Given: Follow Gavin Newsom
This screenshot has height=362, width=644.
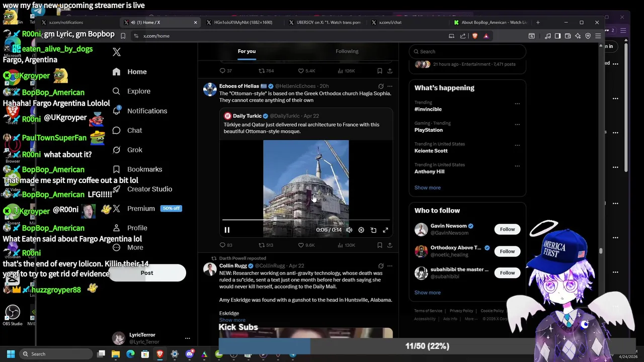Looking at the screenshot, I should click(x=507, y=229).
